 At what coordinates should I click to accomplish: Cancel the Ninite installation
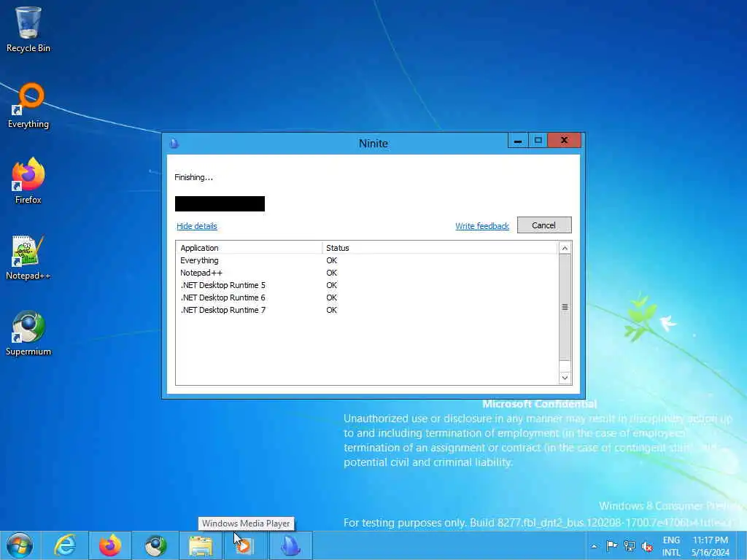544,225
